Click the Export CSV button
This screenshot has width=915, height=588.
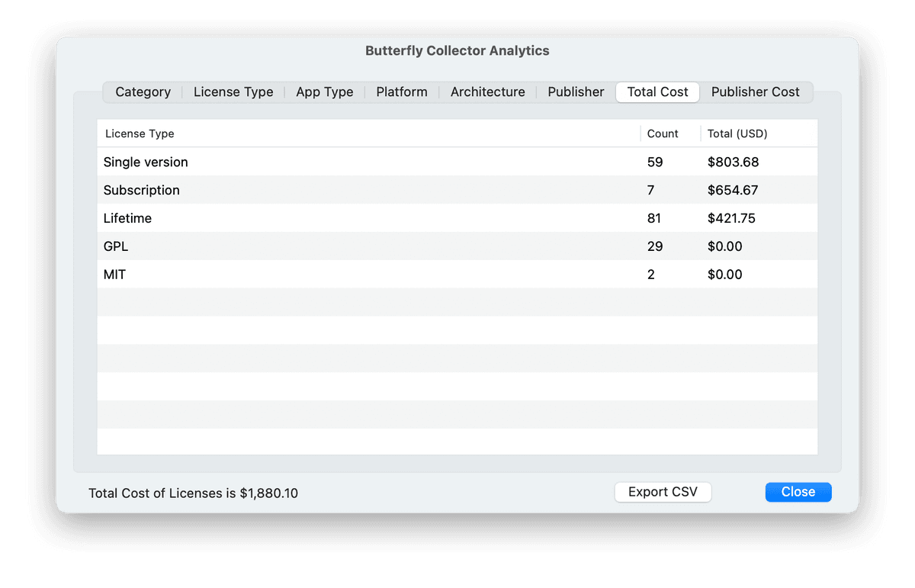pyautogui.click(x=663, y=492)
